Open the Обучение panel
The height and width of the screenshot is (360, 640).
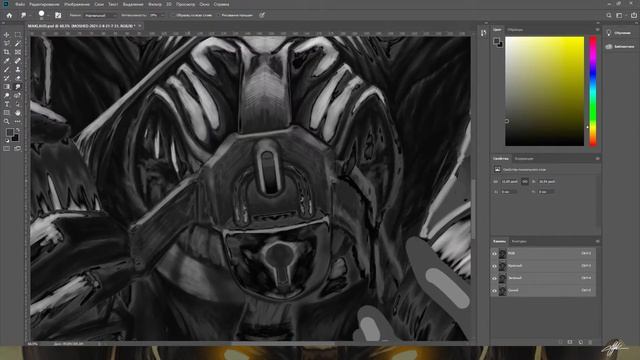(621, 33)
